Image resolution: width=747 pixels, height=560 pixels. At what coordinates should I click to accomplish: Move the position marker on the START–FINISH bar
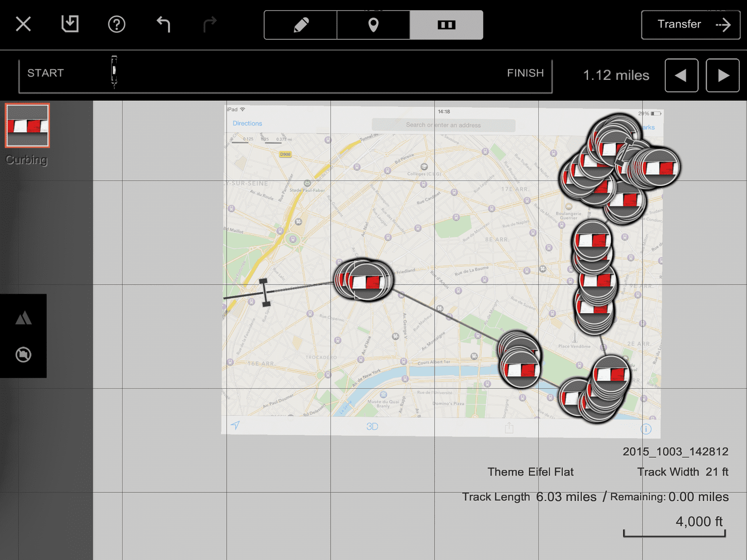click(x=114, y=71)
